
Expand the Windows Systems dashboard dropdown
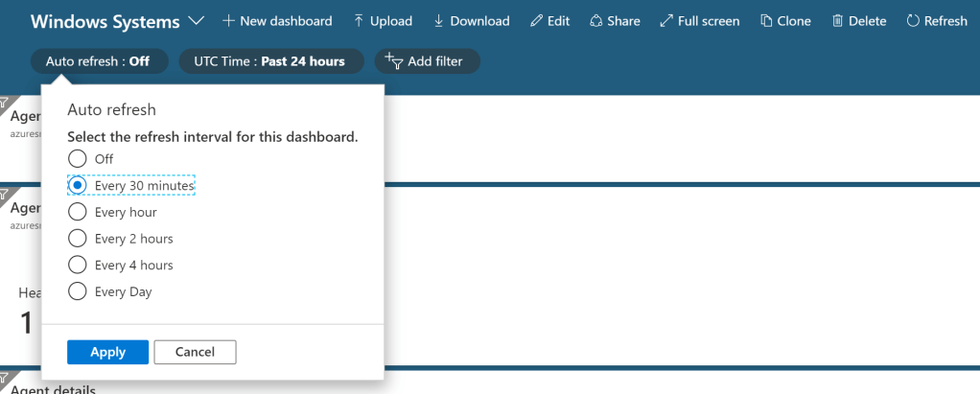[197, 21]
